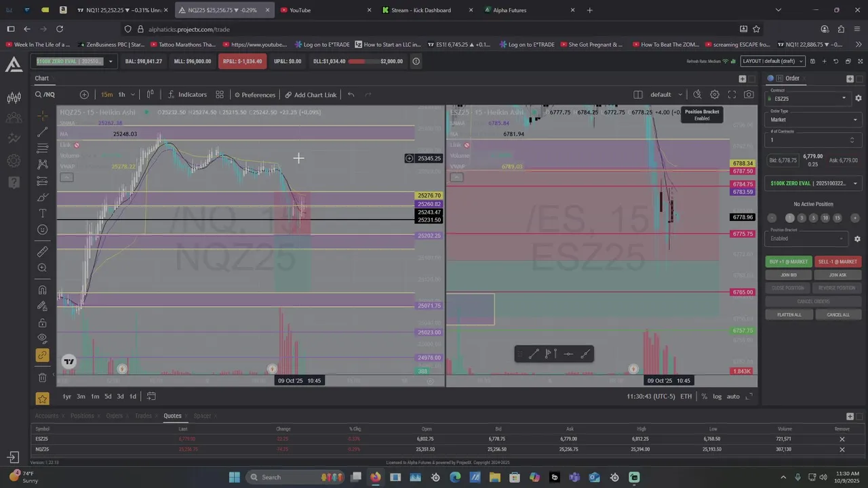The image size is (868, 488).
Task: Click BUY +1 @ MARKET
Action: (x=789, y=262)
